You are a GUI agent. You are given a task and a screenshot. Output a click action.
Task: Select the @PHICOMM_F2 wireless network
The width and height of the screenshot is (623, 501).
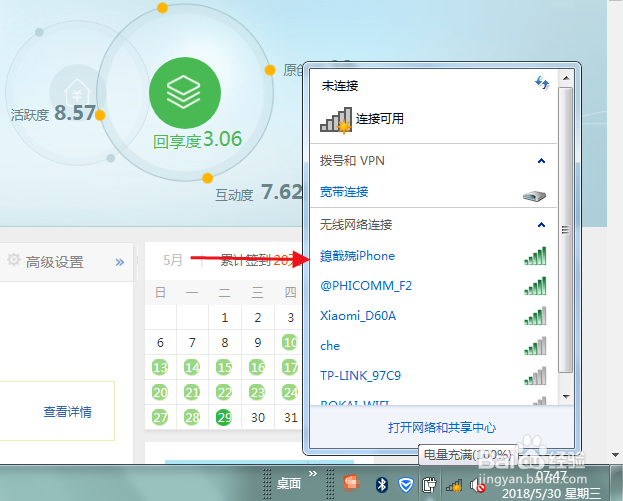[366, 286]
